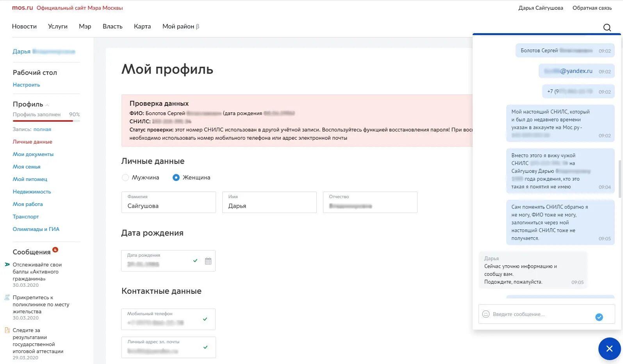The height and width of the screenshot is (364, 623).
Task: Collapse the Профиль section chevron
Action: pyautogui.click(x=47, y=105)
